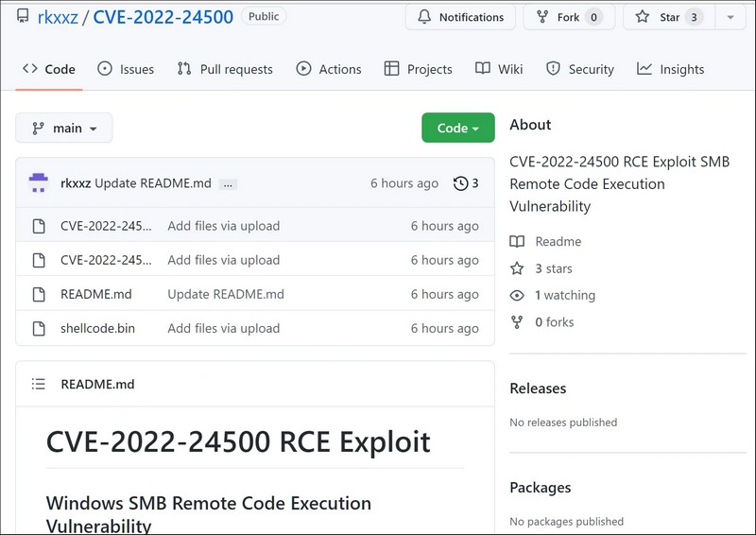Click the repository book icon beside rkxxz
The image size is (756, 535).
[23, 17]
